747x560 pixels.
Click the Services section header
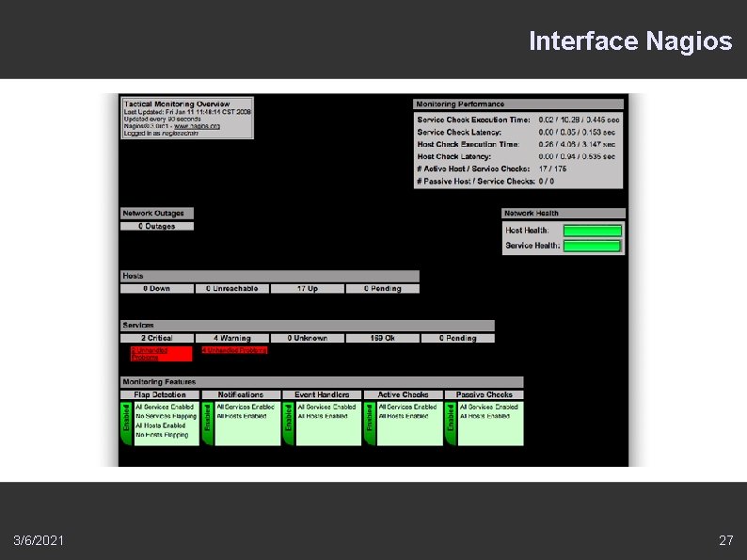308,326
